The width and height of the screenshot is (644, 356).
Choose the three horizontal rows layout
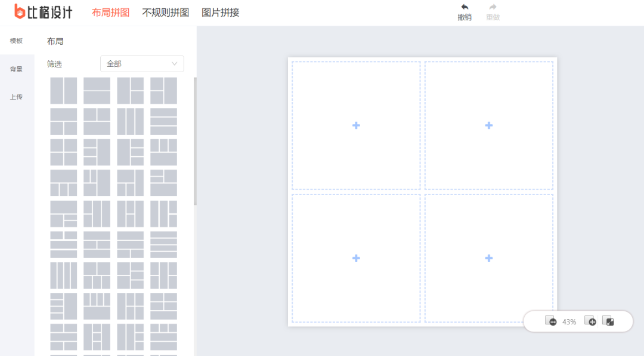[x=163, y=122]
